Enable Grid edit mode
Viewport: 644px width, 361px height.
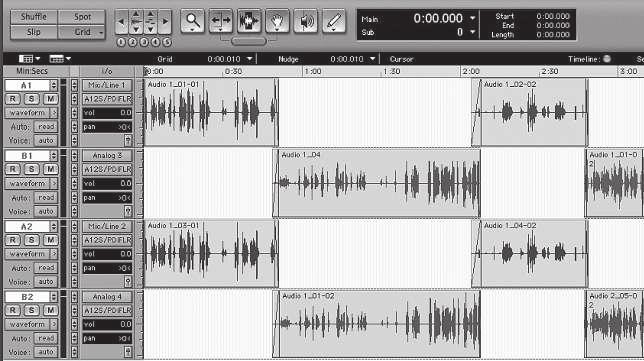pyautogui.click(x=82, y=32)
